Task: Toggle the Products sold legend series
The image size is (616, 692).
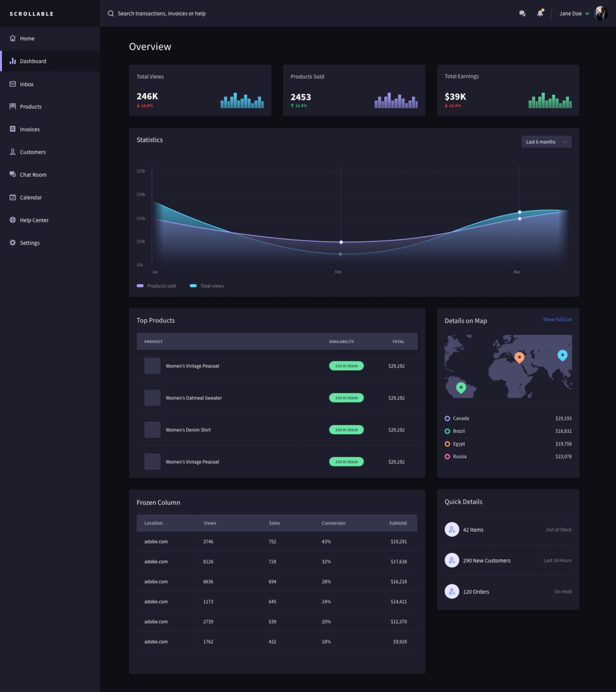Action: click(x=156, y=286)
